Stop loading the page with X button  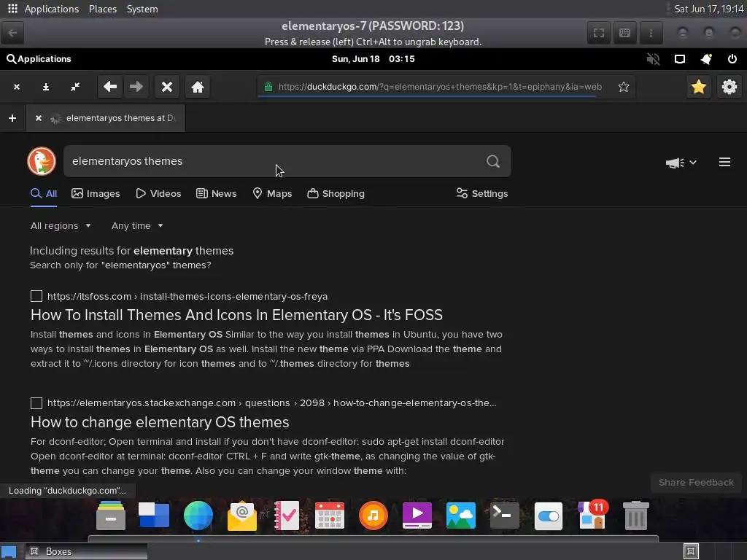(x=167, y=87)
